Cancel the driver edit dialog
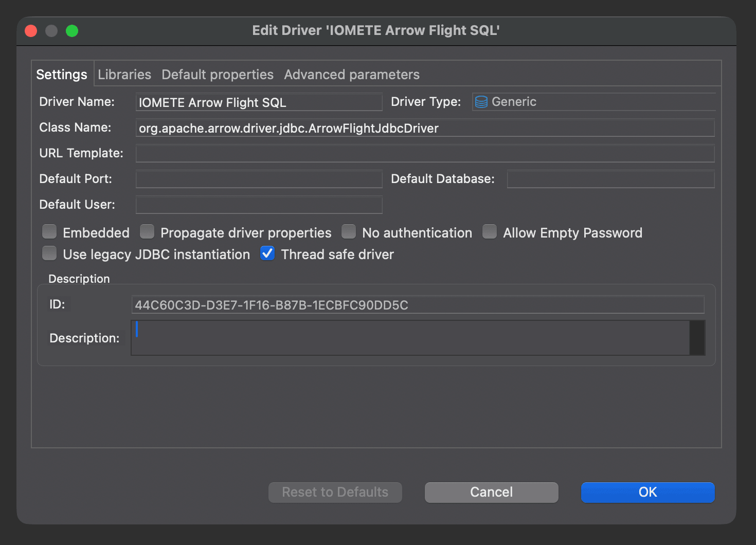756x545 pixels. pyautogui.click(x=492, y=492)
